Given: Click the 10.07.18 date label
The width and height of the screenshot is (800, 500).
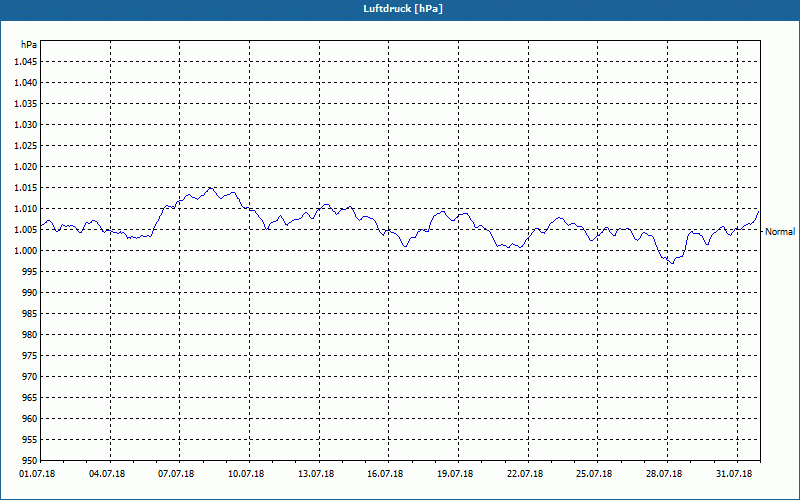Looking at the screenshot, I should pyautogui.click(x=246, y=474).
